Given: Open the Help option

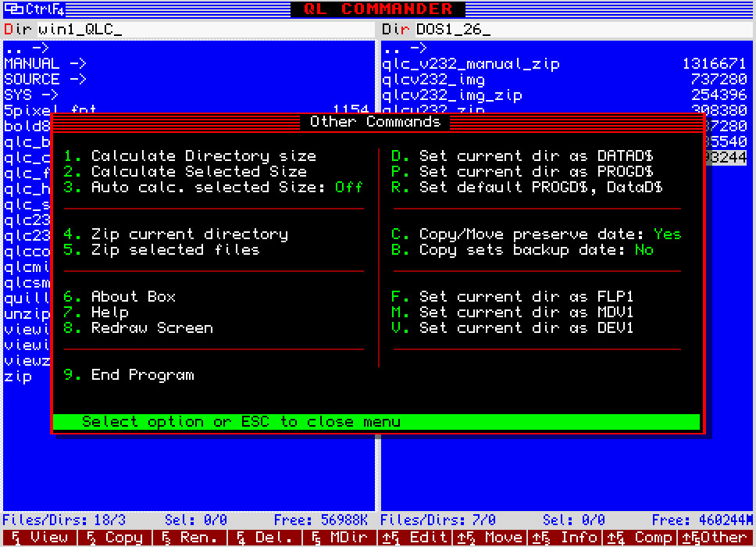Looking at the screenshot, I should click(x=96, y=312).
